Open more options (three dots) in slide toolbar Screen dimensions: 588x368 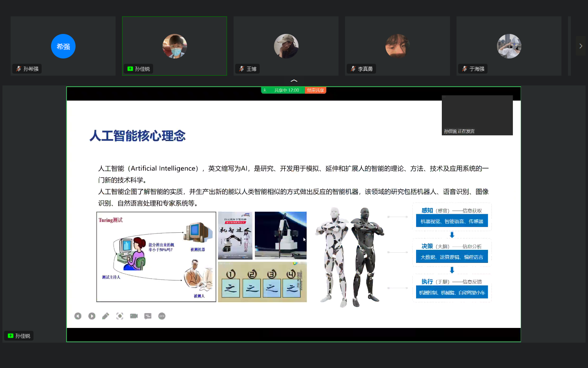[x=162, y=316]
